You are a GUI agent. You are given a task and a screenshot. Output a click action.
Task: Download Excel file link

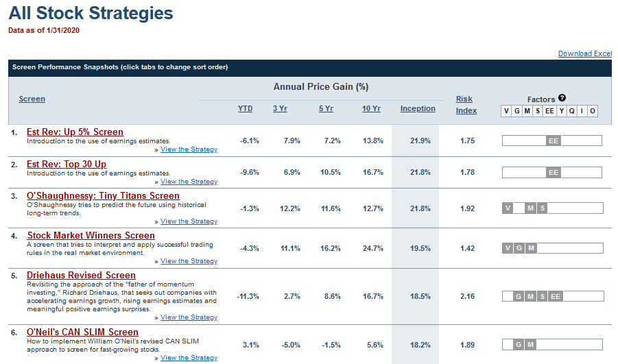click(585, 53)
